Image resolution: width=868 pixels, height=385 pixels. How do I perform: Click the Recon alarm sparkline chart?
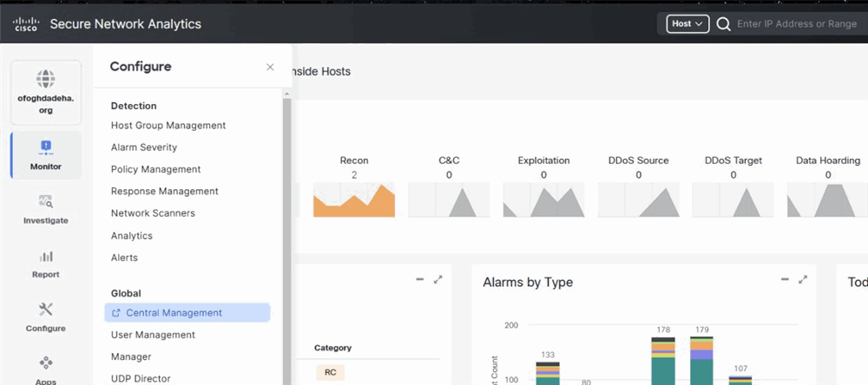pyautogui.click(x=353, y=199)
